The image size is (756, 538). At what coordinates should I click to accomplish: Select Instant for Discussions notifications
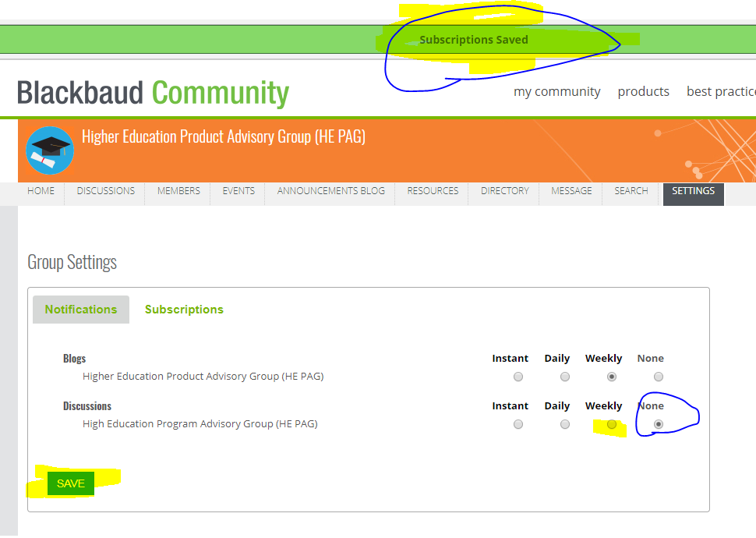(x=518, y=424)
